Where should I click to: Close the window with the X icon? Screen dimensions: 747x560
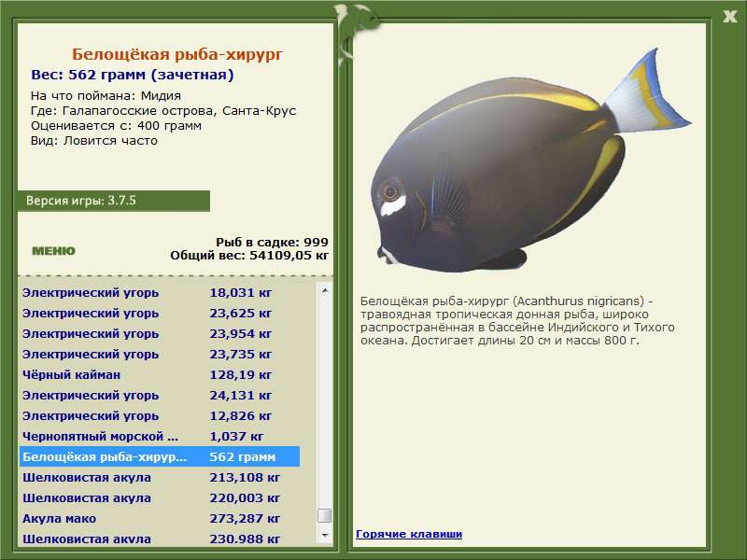click(x=729, y=17)
